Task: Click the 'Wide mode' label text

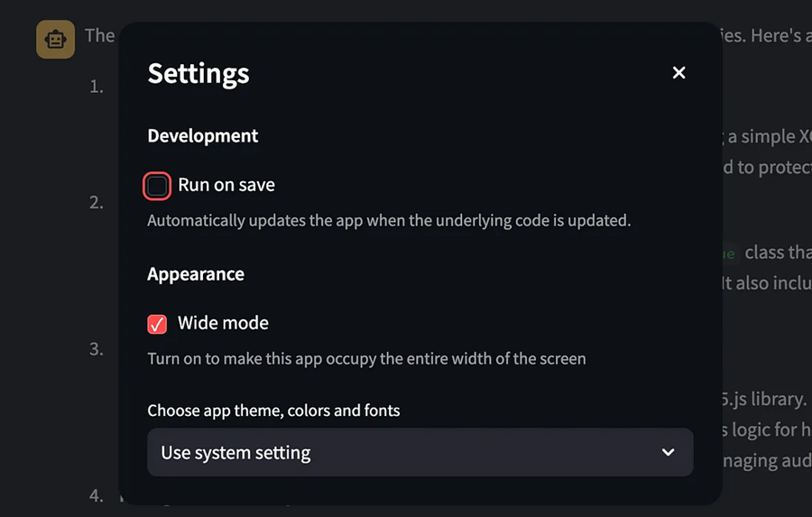Action: coord(223,323)
